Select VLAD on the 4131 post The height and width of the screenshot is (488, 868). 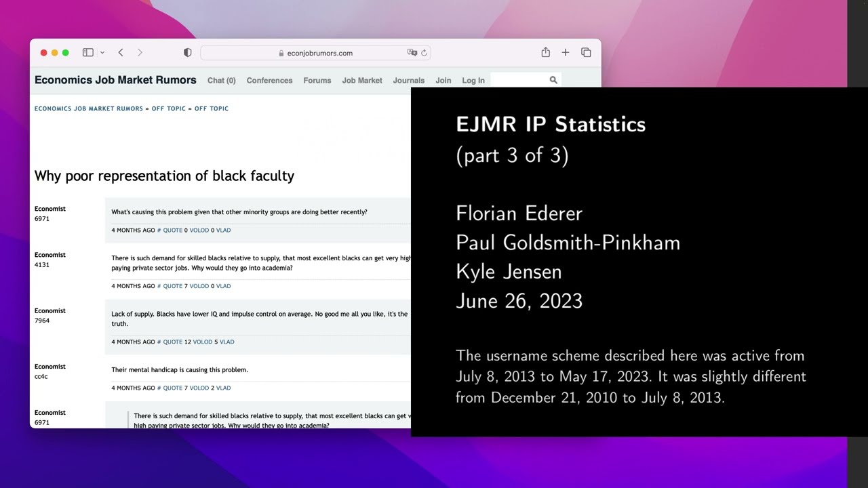point(223,286)
